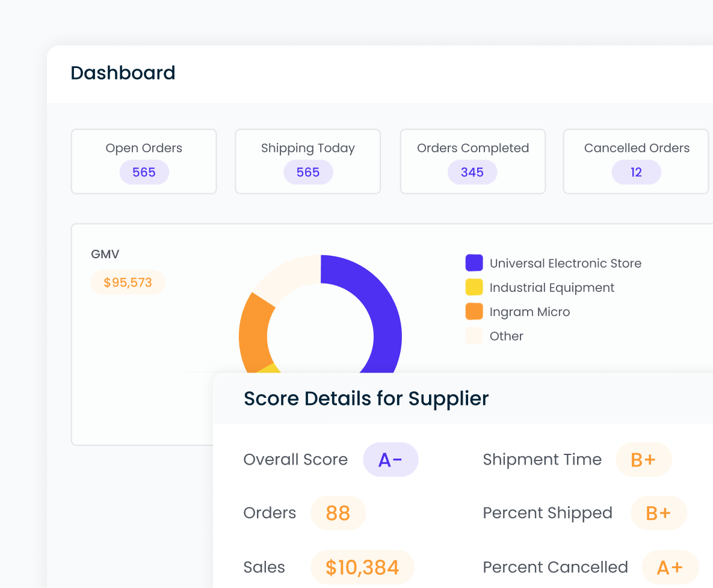This screenshot has width=713, height=588.
Task: Click the Shipping Today 565 badge
Action: pyautogui.click(x=308, y=173)
